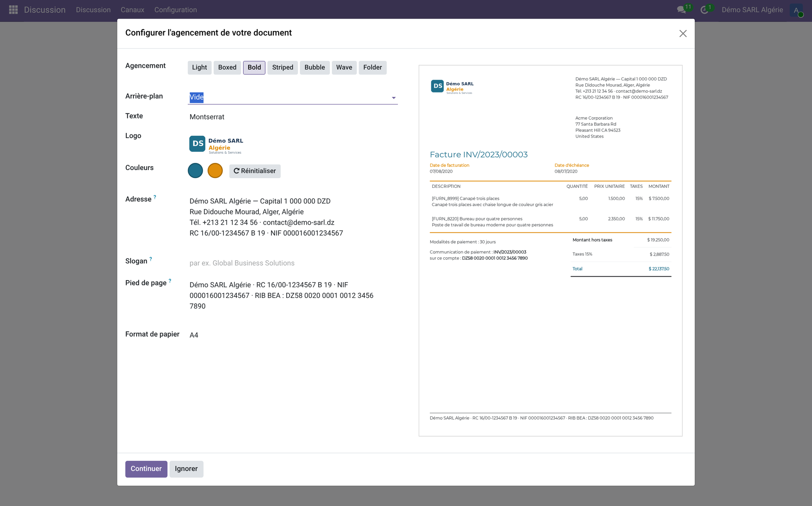812x506 pixels.
Task: Click the preview Montant hors taxes row
Action: pos(621,240)
